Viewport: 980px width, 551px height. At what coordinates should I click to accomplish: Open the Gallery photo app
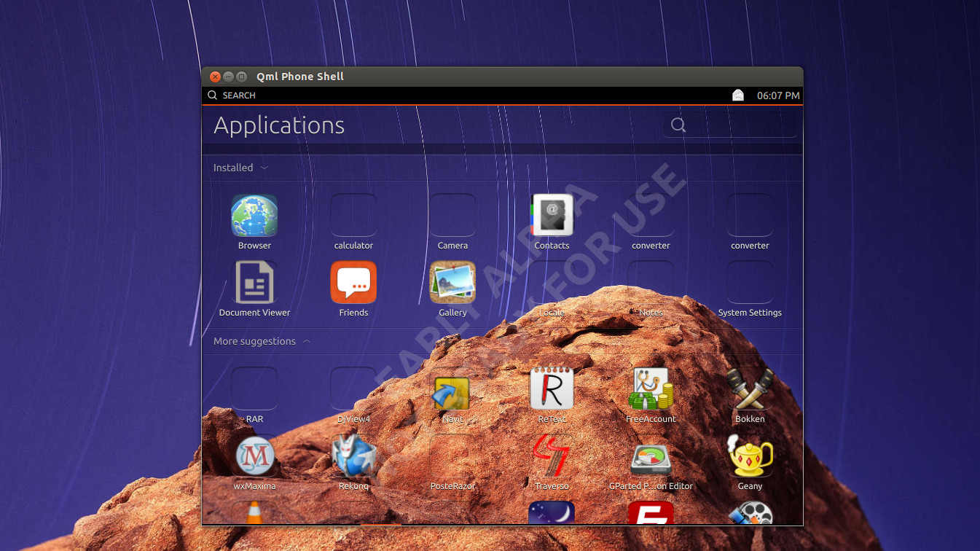(x=452, y=283)
